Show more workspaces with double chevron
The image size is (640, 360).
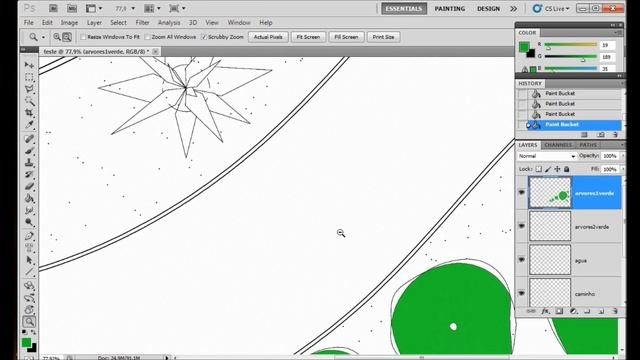tap(513, 8)
